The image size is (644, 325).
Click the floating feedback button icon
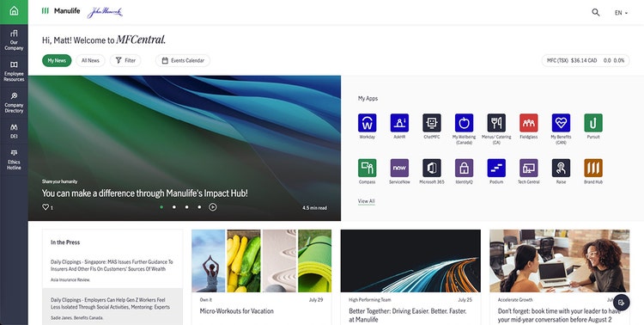pos(622,303)
